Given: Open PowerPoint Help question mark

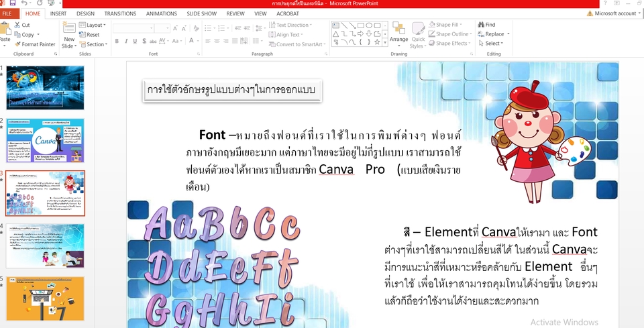Looking at the screenshot, I should pyautogui.click(x=605, y=3).
